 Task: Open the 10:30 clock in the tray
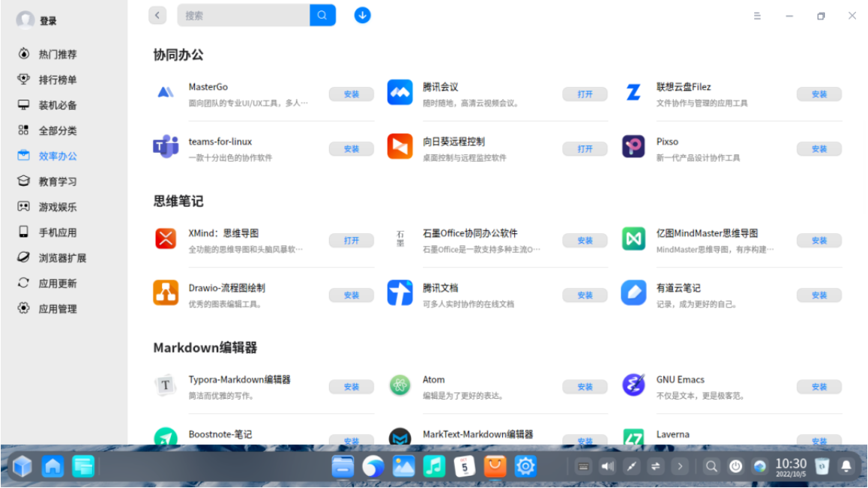791,466
